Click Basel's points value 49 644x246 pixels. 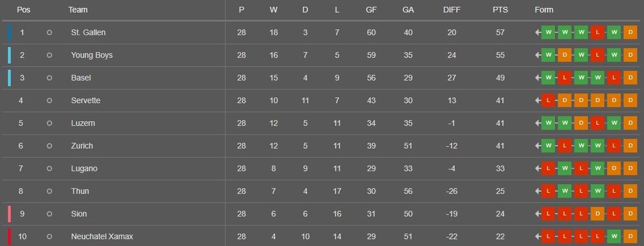pyautogui.click(x=500, y=78)
